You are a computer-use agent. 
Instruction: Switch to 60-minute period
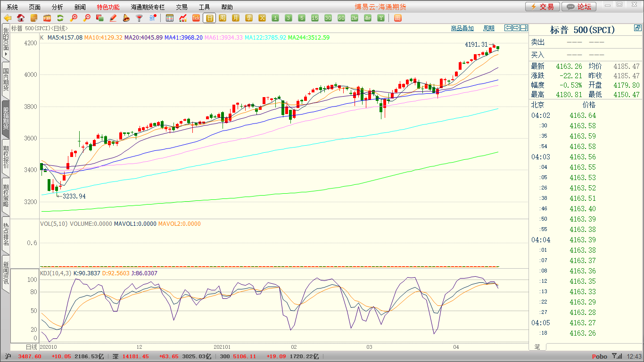coord(341,18)
